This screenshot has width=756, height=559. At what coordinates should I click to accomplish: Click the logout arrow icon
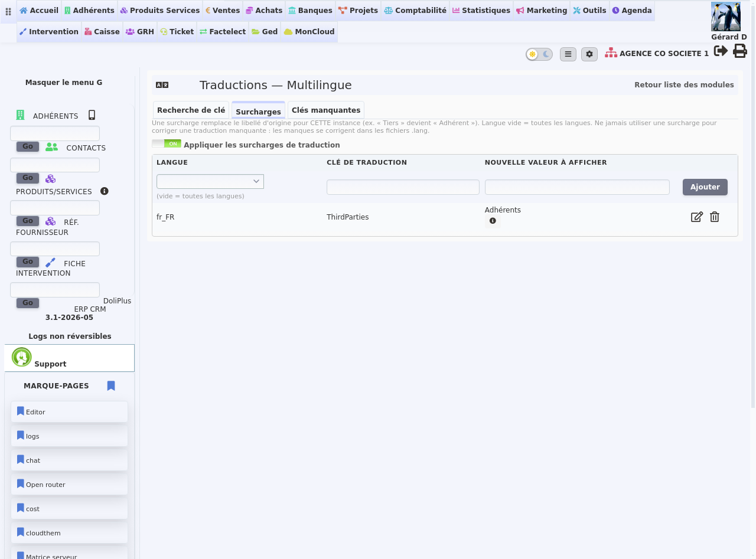721,51
